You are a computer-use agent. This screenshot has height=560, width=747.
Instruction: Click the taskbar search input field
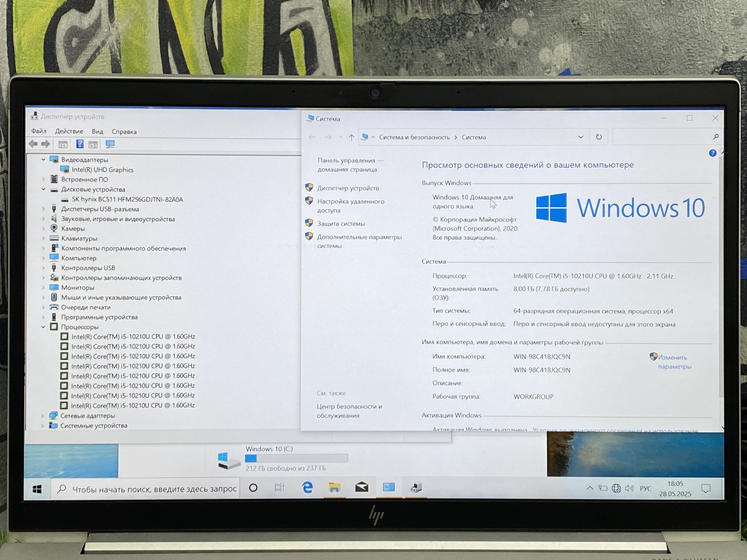click(154, 489)
